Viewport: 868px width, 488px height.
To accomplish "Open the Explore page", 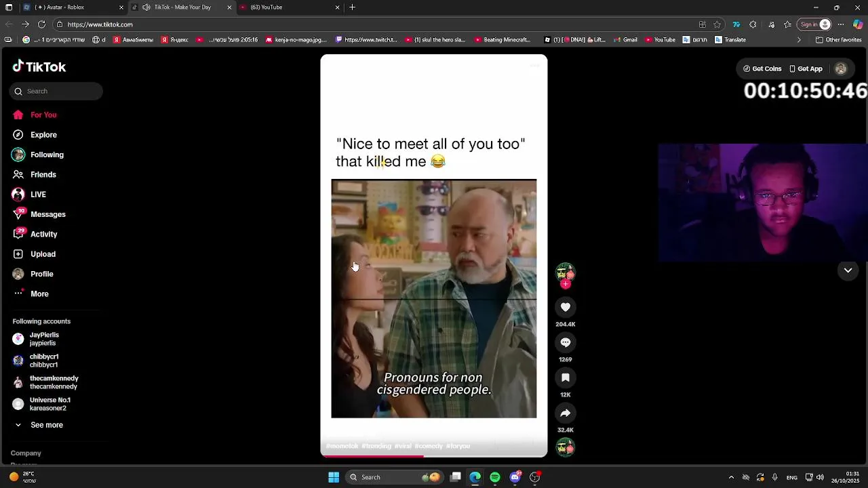I will click(x=34, y=135).
